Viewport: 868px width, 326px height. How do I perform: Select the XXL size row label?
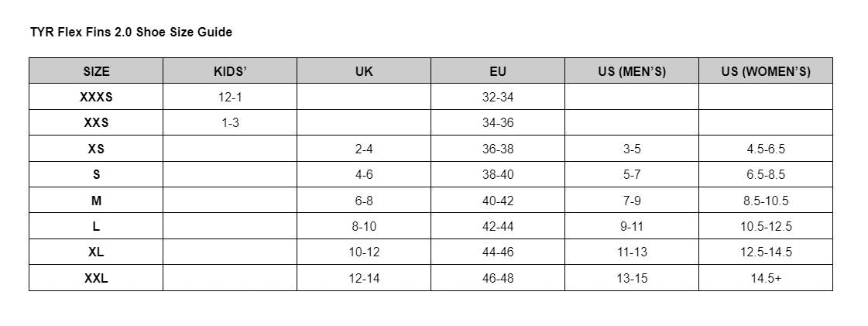coord(96,278)
